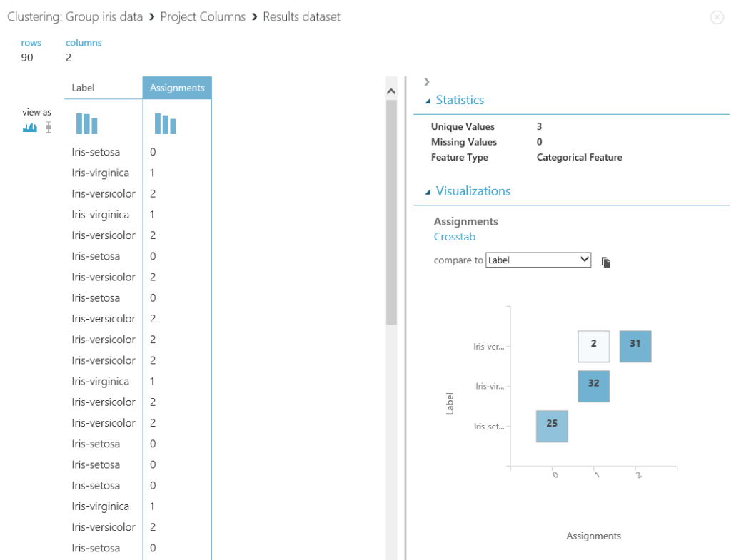Click the crosstab cell showing 25
Image resolution: width=731 pixels, height=560 pixels.
coord(551,426)
